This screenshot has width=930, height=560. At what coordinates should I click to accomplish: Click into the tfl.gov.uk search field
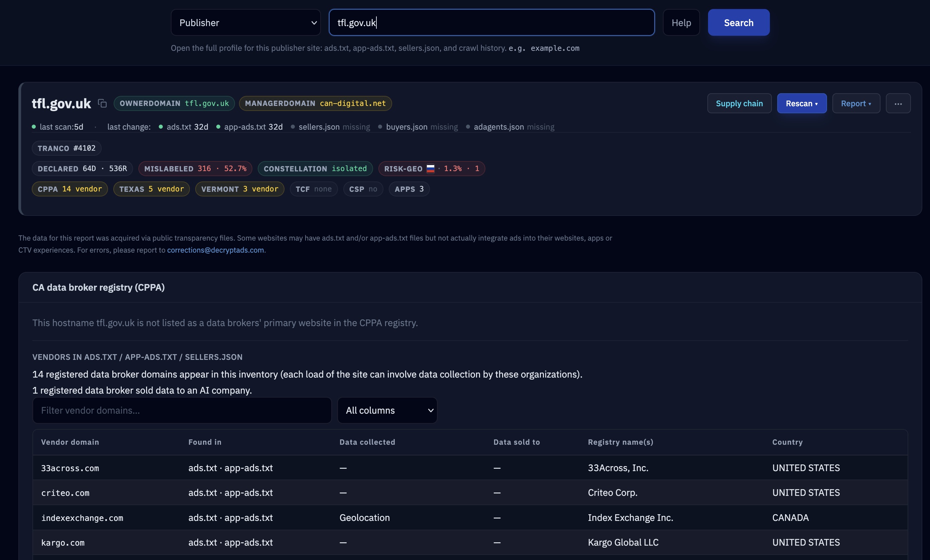coord(491,23)
